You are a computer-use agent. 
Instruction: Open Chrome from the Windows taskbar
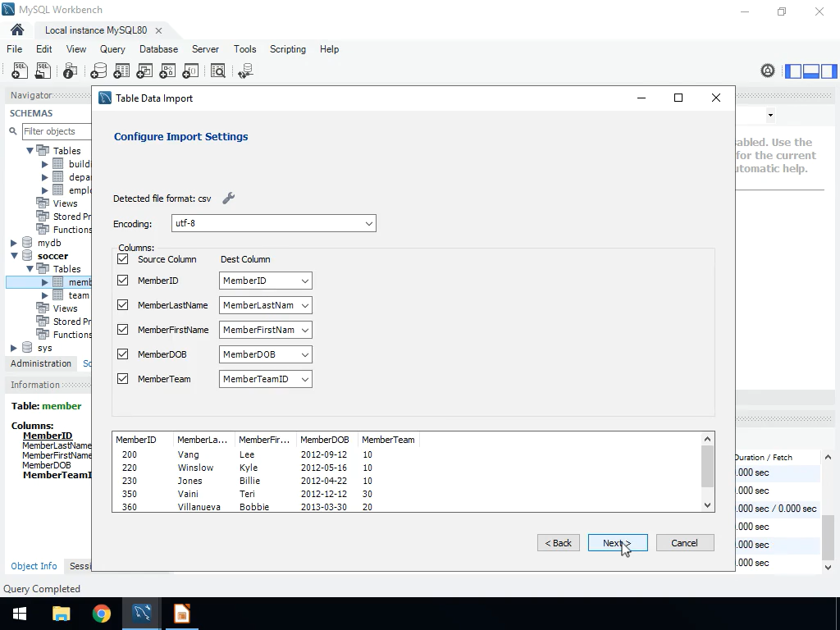[102, 614]
